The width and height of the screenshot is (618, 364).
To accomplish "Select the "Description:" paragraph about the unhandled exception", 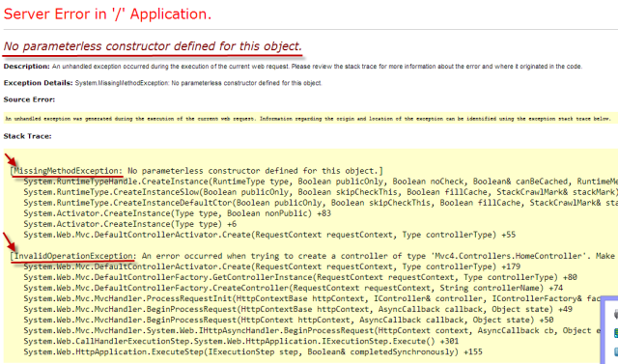I will pyautogui.click(x=293, y=67).
